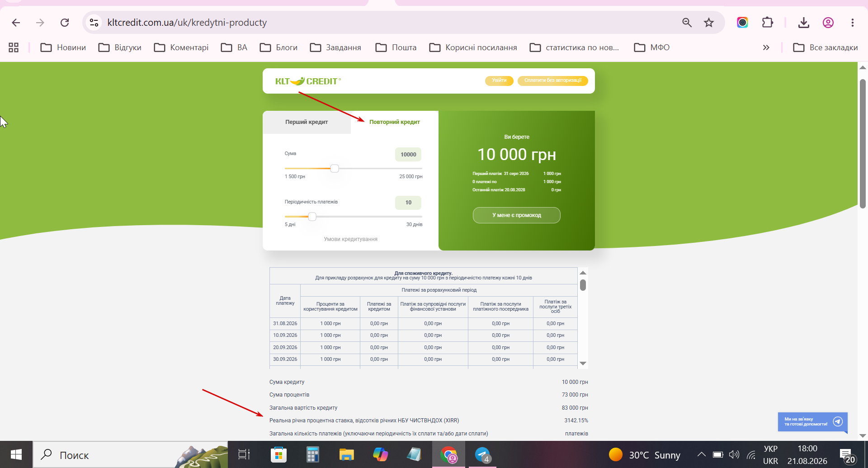Click the taskbar Поиск search box
Viewport: 868px width, 468px height.
pos(131,455)
